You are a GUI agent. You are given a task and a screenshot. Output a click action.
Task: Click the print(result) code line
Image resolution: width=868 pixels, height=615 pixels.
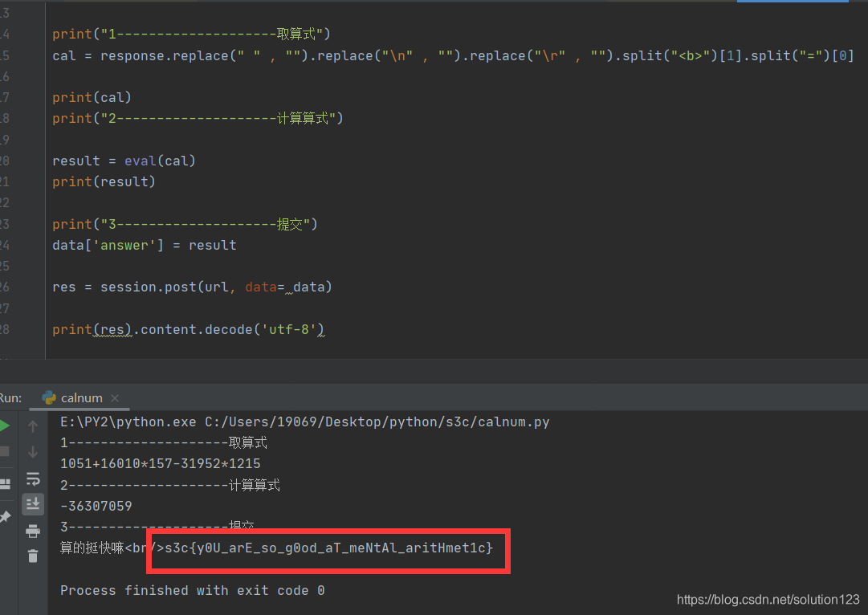[104, 181]
